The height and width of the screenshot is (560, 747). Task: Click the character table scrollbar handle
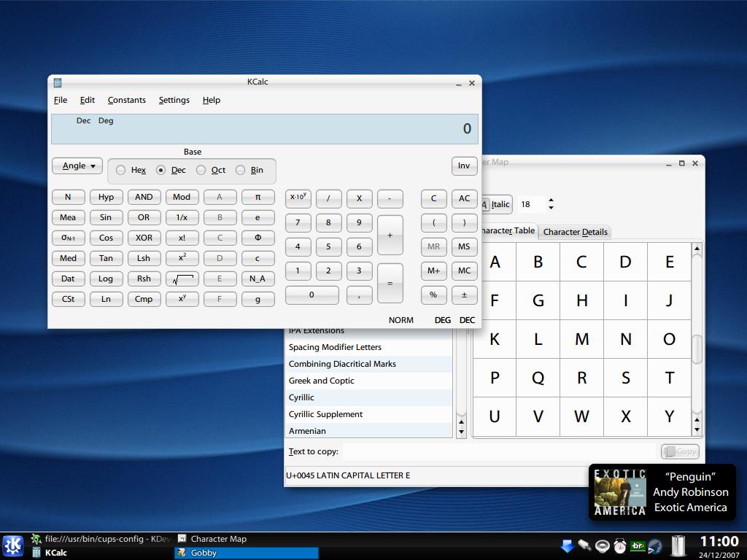[x=697, y=349]
